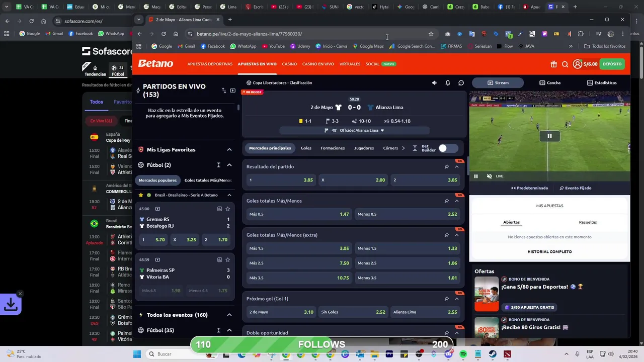Open stats icon for Gremio RS match
This screenshot has width=644, height=362.
219,209
